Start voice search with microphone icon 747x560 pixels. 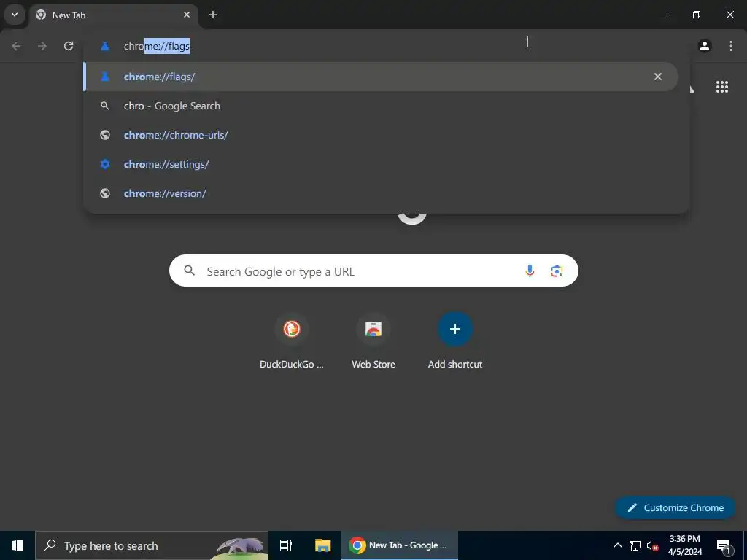tap(530, 271)
